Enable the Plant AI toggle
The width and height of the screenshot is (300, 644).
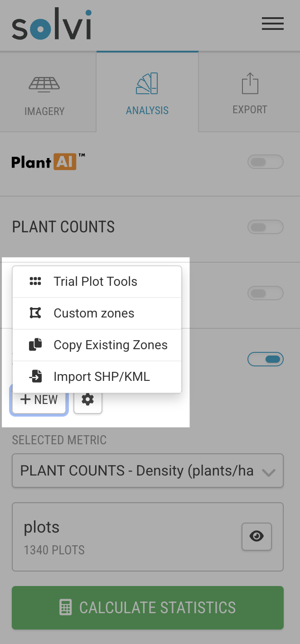point(266,162)
